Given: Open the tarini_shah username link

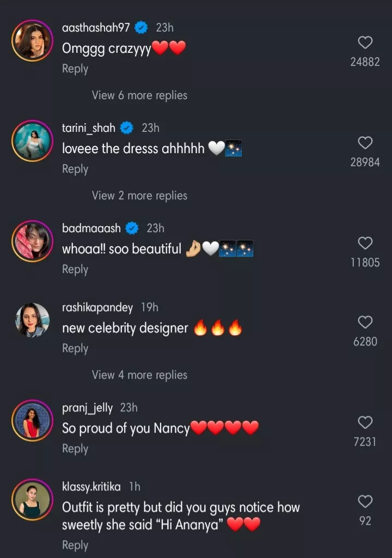Looking at the screenshot, I should 89,128.
